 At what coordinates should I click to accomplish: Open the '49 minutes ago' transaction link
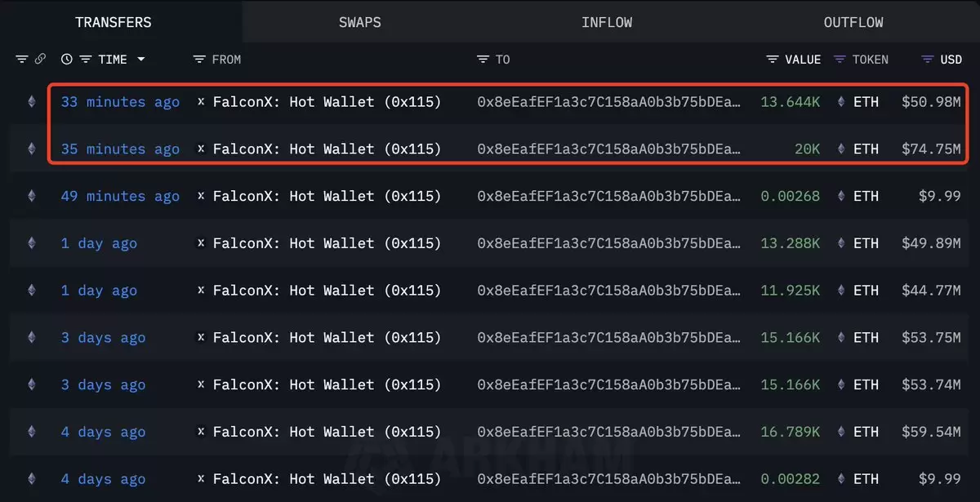pos(120,197)
